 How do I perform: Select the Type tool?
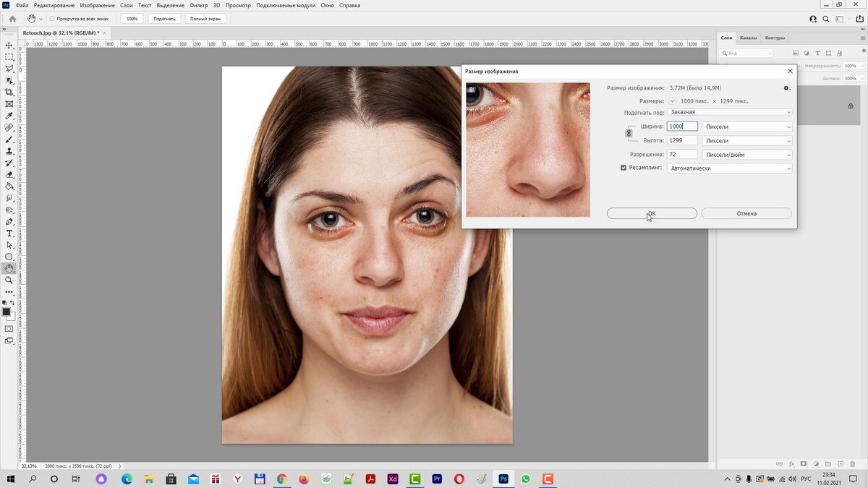(9, 233)
